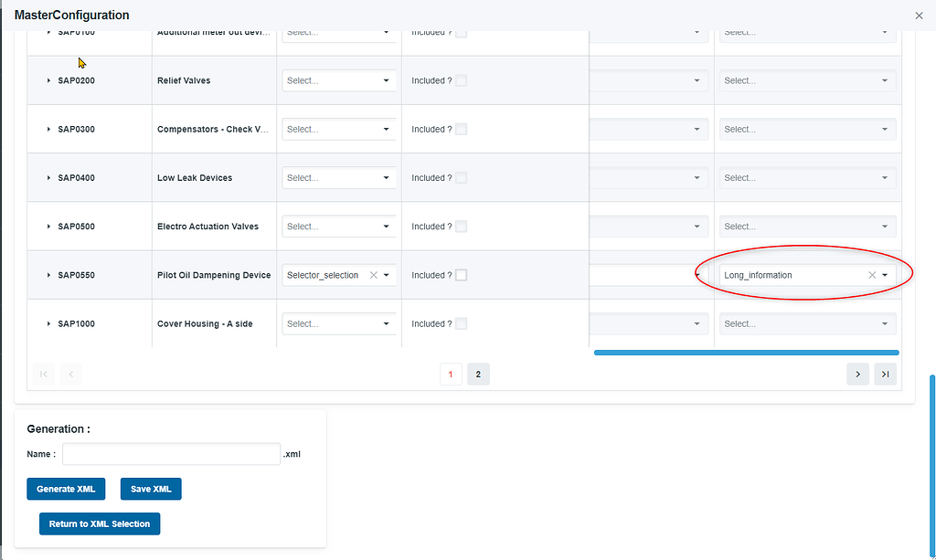Jump to the last page arrow
This screenshot has width=936, height=560.
tap(884, 374)
